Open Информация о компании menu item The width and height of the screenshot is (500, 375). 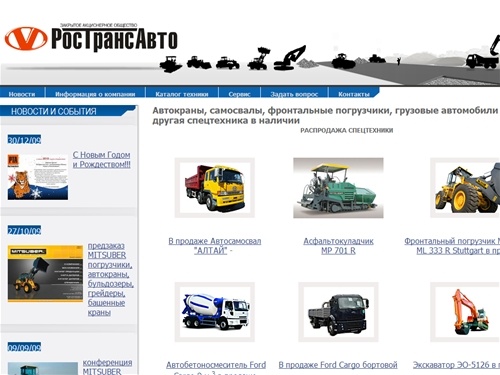click(95, 94)
